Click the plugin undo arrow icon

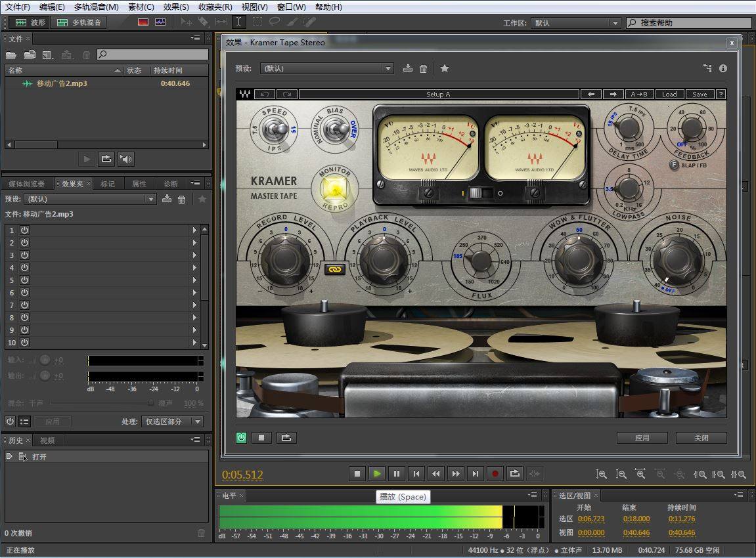[x=265, y=94]
